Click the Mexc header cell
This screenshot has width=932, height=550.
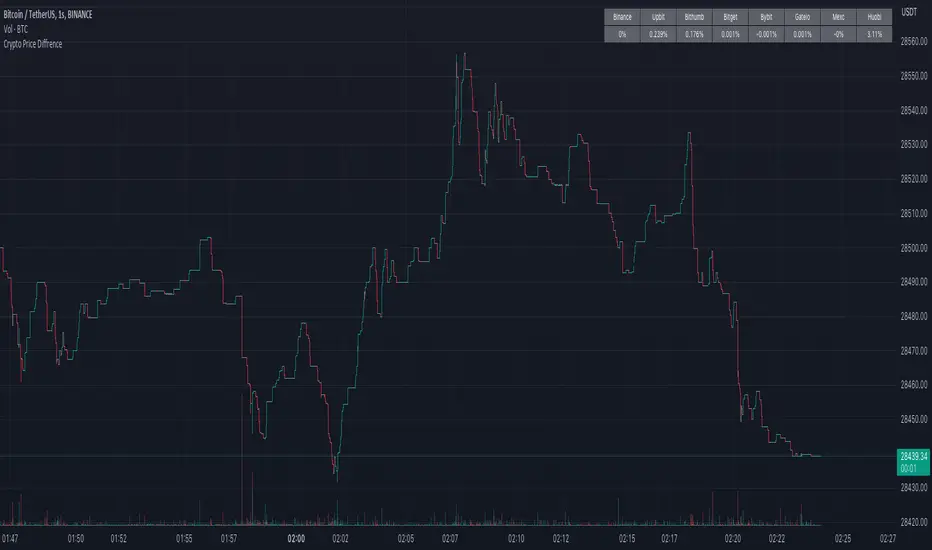837,17
